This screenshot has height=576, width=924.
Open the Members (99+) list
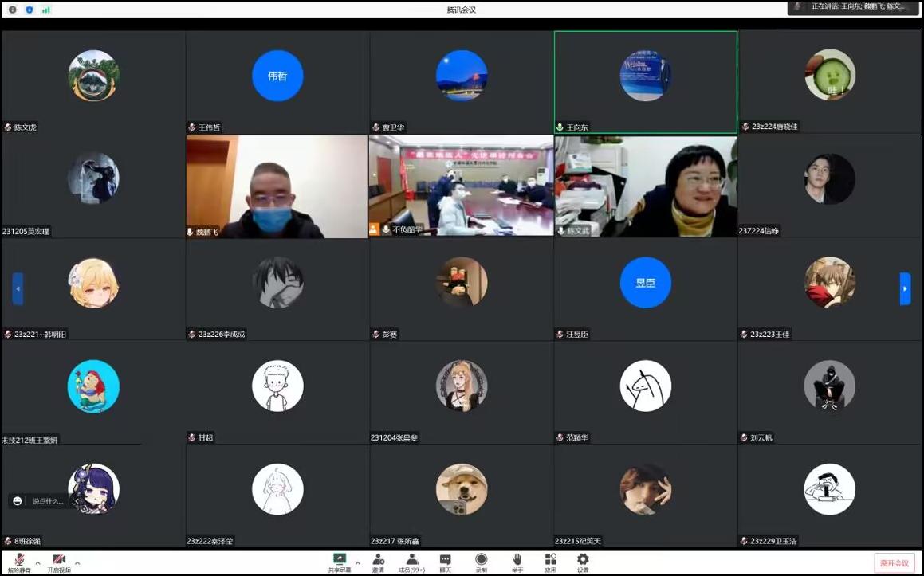pyautogui.click(x=411, y=561)
